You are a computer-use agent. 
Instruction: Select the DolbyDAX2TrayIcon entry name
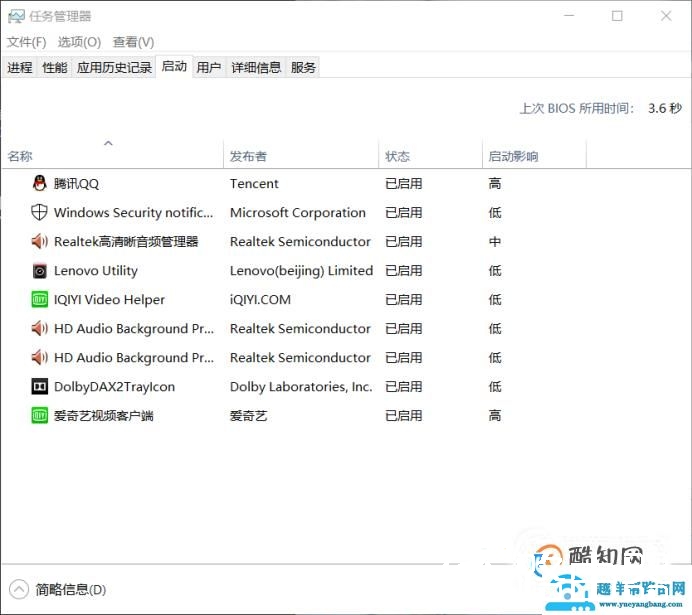coord(114,387)
